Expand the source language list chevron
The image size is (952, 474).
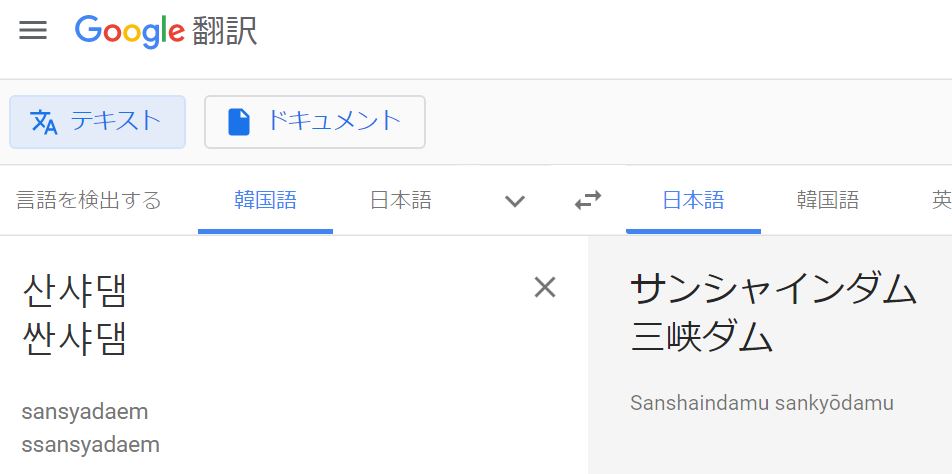click(515, 201)
